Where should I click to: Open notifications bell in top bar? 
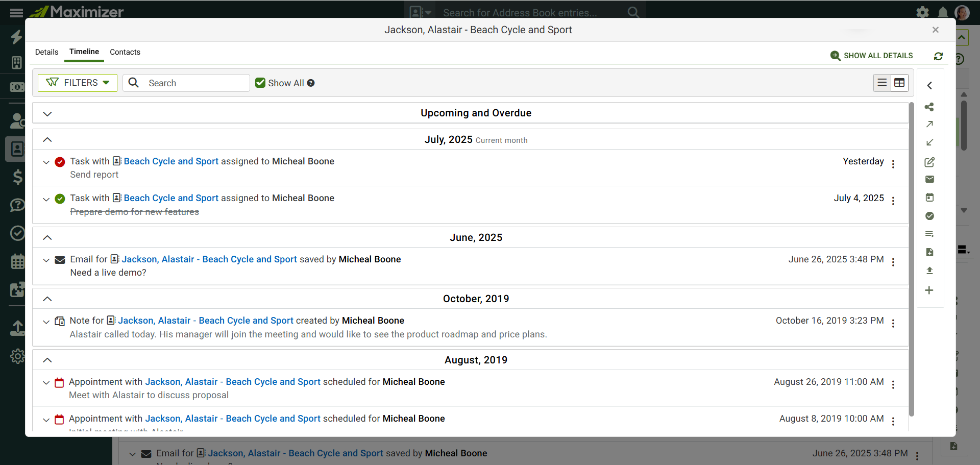coord(943,12)
